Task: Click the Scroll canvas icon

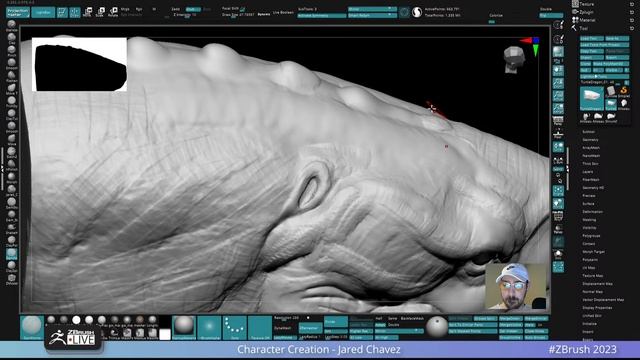Action: point(558,70)
